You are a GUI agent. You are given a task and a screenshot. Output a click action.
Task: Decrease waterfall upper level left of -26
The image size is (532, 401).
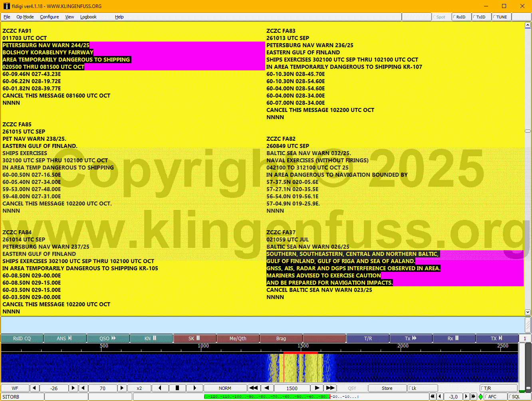34,388
